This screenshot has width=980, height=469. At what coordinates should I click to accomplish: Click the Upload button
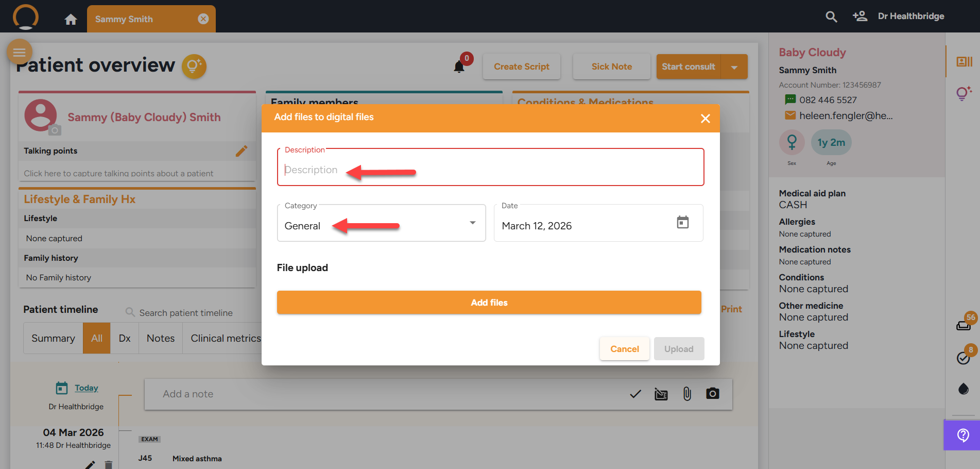(679, 349)
